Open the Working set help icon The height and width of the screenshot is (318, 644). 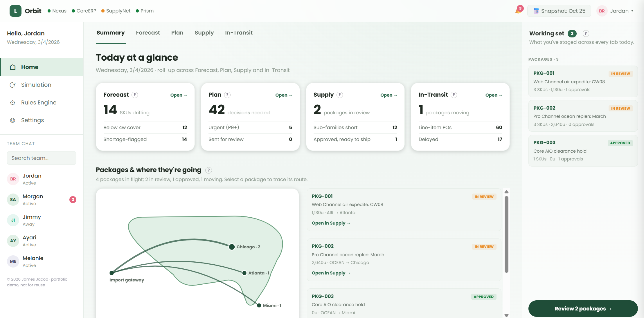[x=586, y=33]
